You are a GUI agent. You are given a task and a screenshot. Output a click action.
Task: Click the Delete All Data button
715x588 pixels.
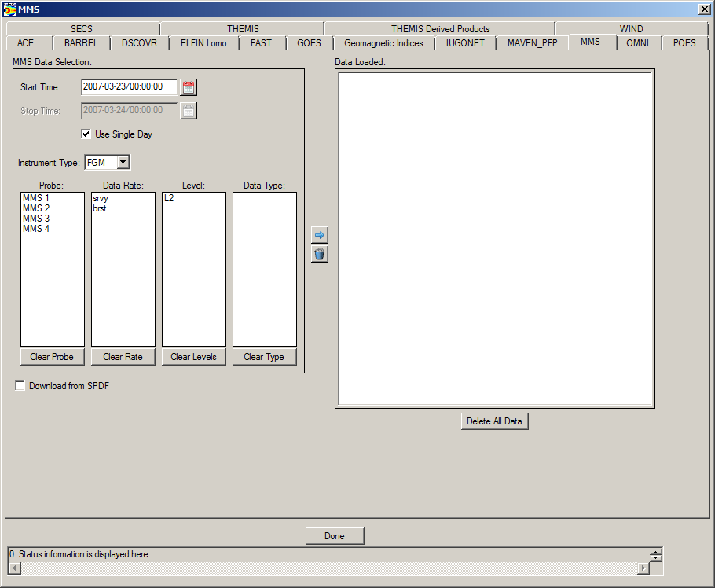click(x=494, y=421)
